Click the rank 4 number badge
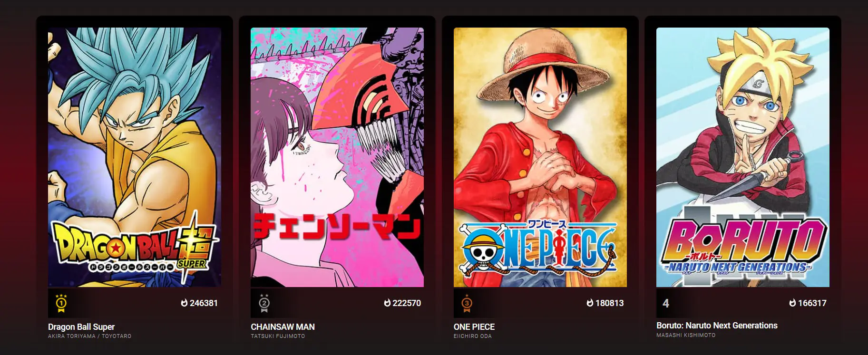The height and width of the screenshot is (355, 868). coord(666,303)
